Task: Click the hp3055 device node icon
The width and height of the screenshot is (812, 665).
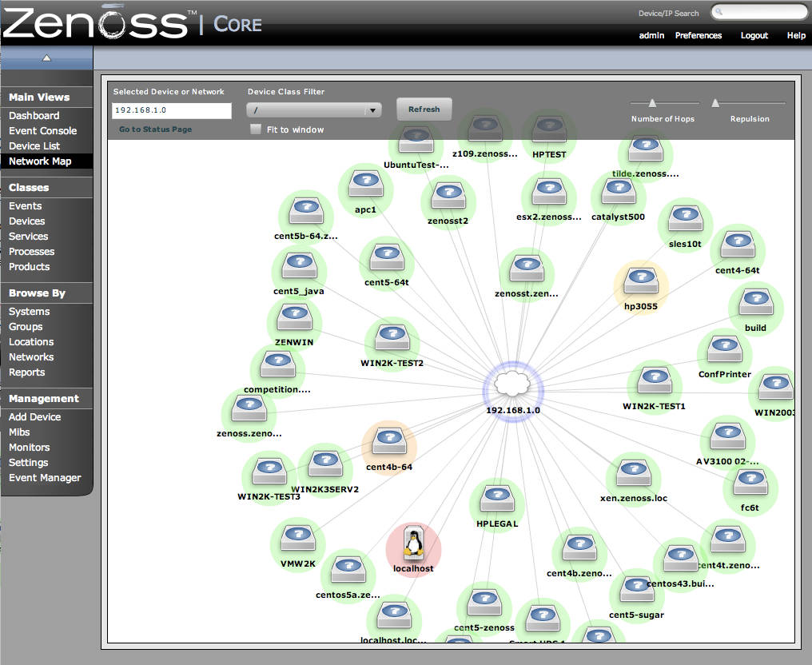Action: pos(641,281)
